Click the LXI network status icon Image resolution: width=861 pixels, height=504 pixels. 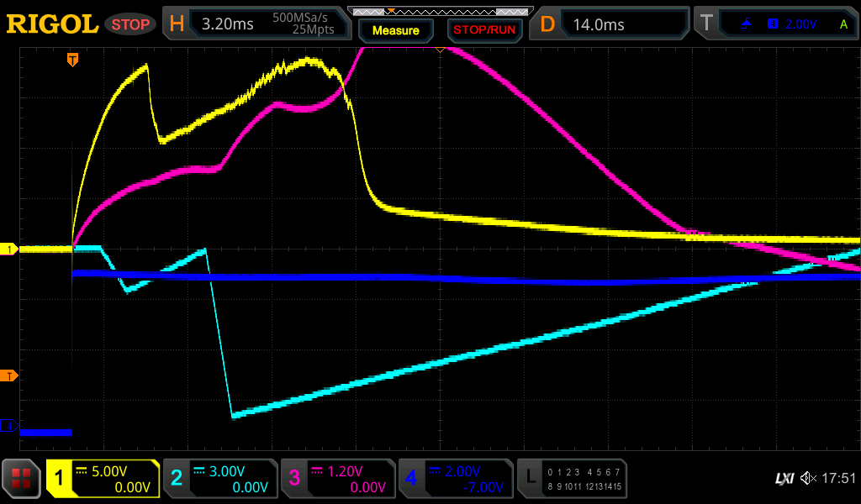pyautogui.click(x=784, y=479)
